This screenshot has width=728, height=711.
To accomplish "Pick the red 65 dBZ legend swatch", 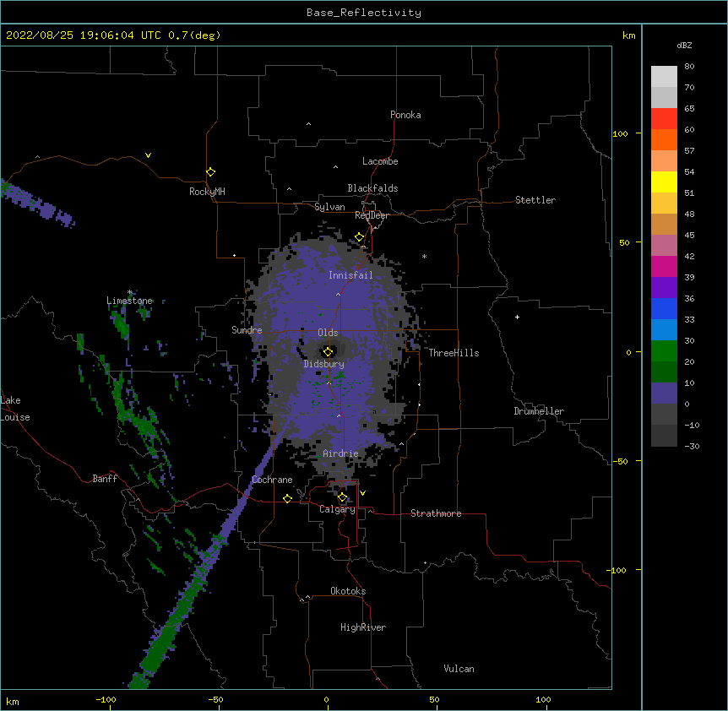I will tap(664, 118).
